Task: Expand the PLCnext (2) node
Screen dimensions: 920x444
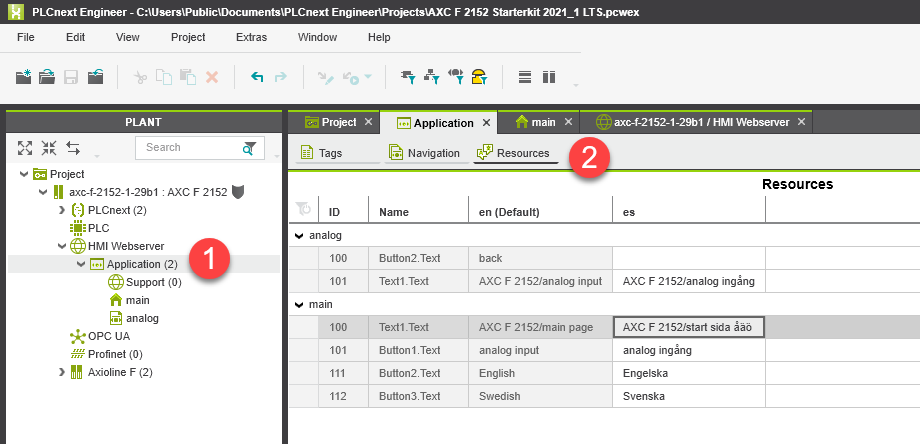Action: (x=62, y=210)
